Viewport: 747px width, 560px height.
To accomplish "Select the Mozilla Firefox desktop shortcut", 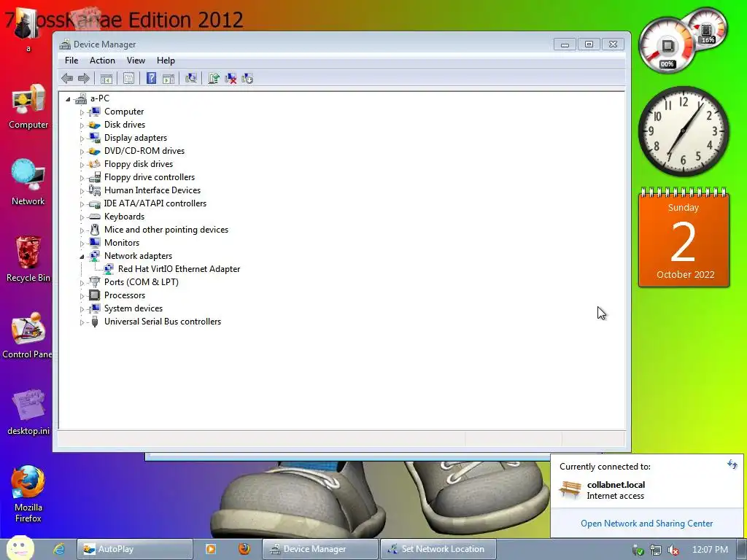I will click(x=28, y=494).
